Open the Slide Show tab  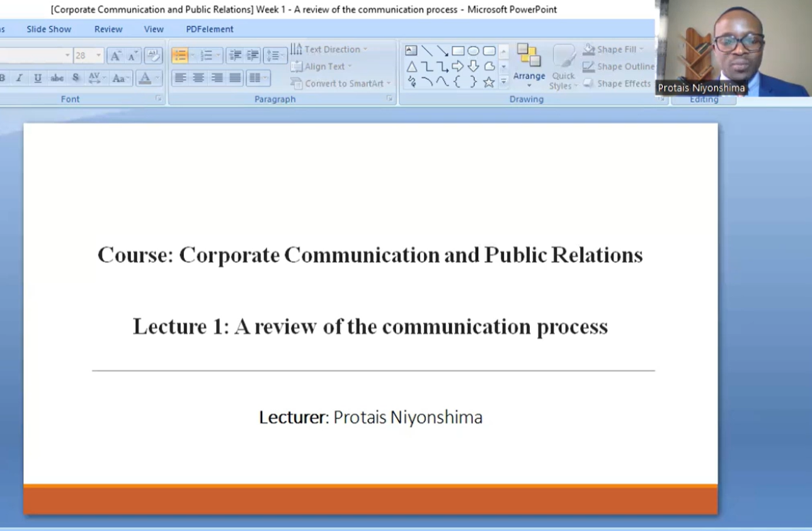(x=49, y=29)
